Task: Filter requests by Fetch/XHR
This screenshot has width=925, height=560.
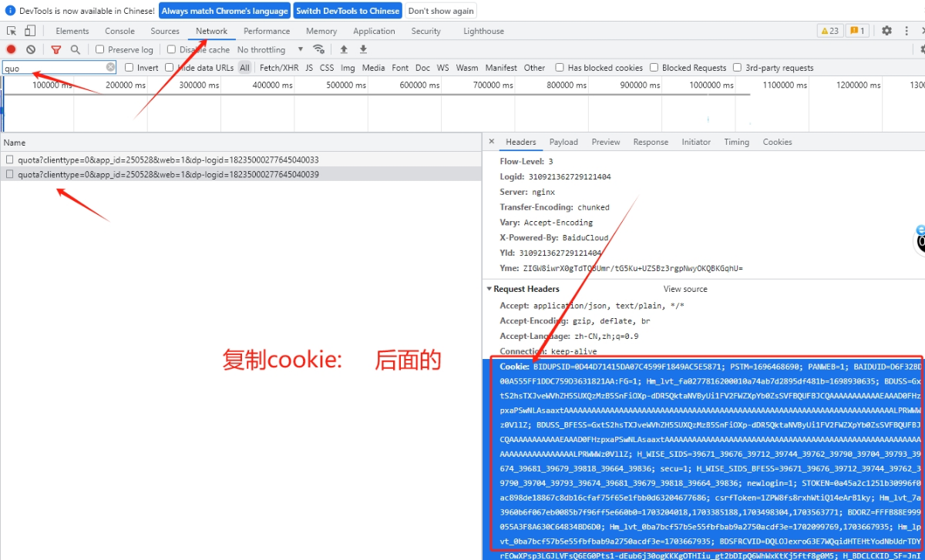Action: pos(279,68)
